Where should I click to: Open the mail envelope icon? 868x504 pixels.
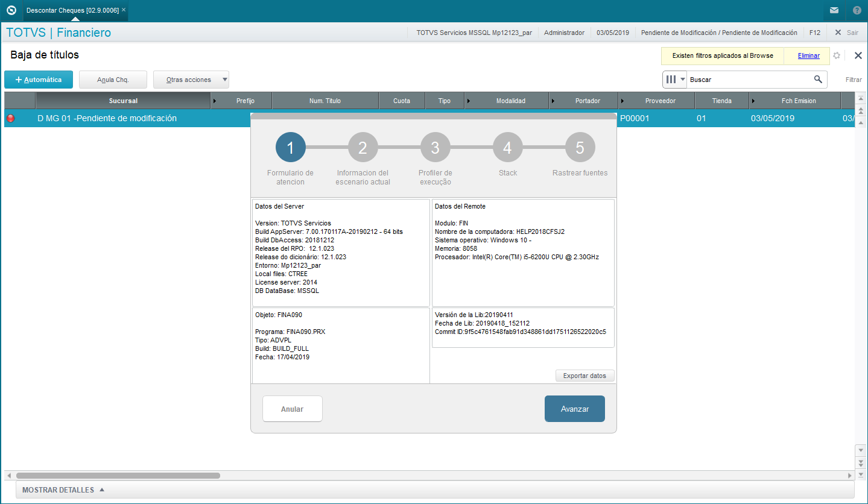click(834, 10)
